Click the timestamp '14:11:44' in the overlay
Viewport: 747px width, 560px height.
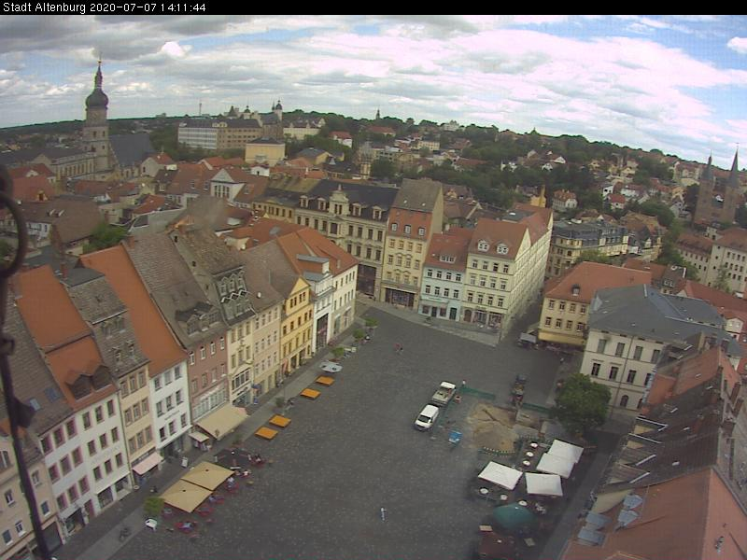click(185, 7)
